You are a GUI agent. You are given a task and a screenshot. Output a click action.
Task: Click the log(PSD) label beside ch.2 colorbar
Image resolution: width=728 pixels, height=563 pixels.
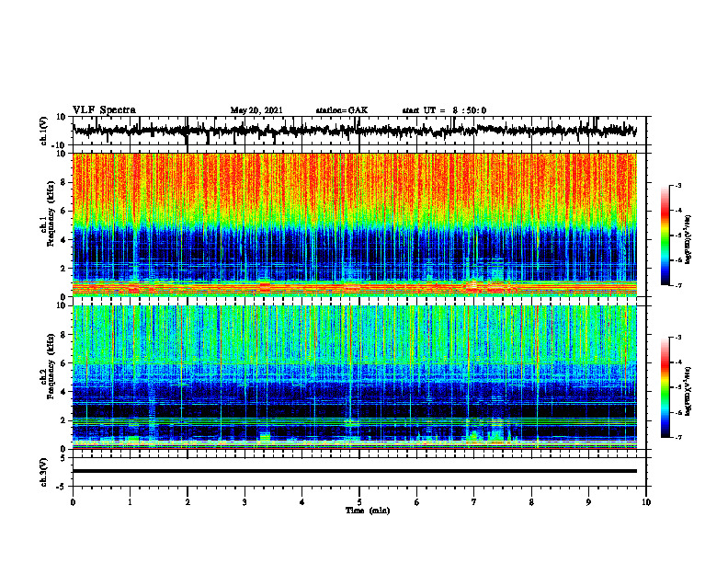[688, 391]
